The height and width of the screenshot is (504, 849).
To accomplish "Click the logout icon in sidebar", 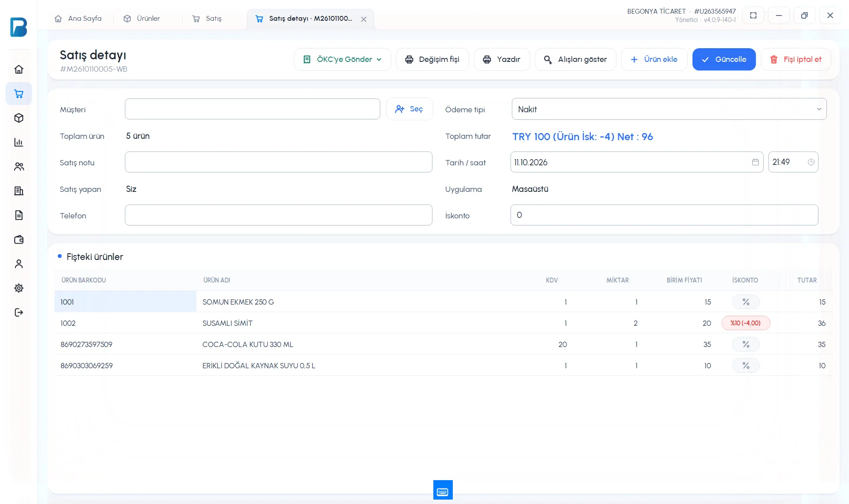I will pos(19,313).
